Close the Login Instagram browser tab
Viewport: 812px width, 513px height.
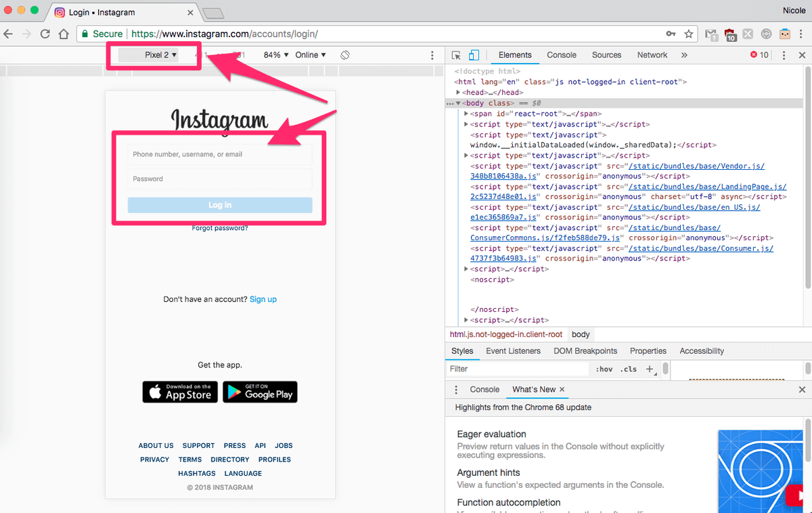(190, 13)
